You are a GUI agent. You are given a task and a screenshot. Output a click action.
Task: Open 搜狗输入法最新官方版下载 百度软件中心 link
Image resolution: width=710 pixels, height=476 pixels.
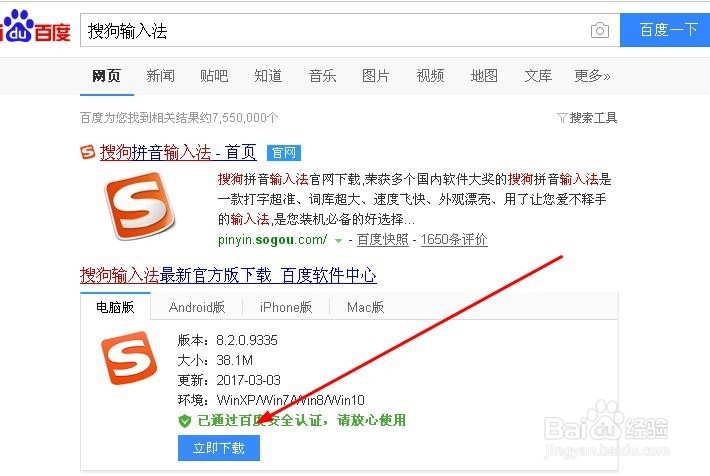[x=228, y=275]
